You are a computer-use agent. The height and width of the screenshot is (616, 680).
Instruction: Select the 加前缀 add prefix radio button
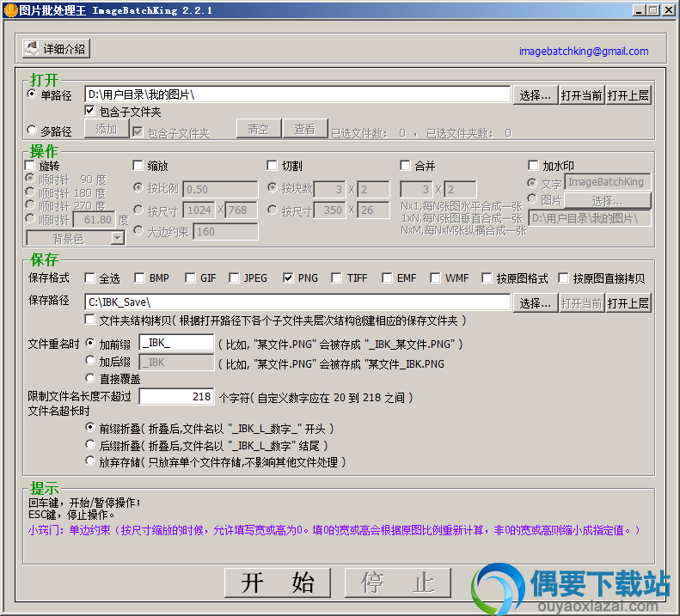90,343
